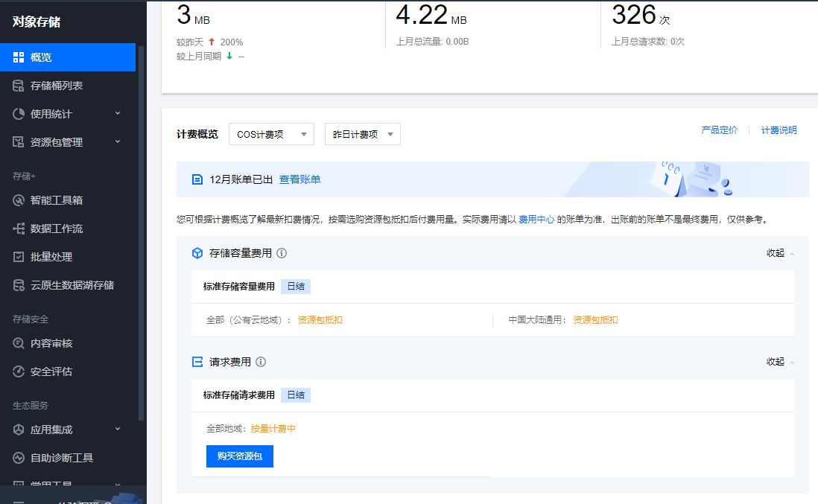Select 云原生数据湖存储 in the sidebar
The image size is (818, 504).
pos(72,285)
